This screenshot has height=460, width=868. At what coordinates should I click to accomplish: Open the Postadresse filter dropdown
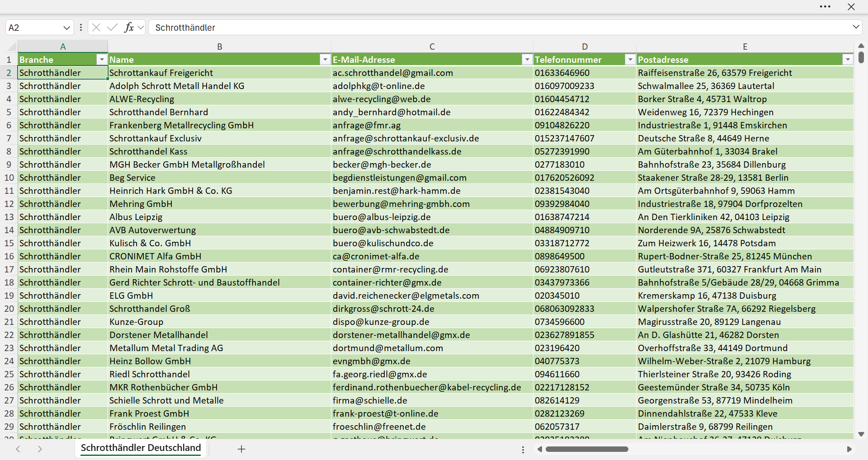click(848, 60)
